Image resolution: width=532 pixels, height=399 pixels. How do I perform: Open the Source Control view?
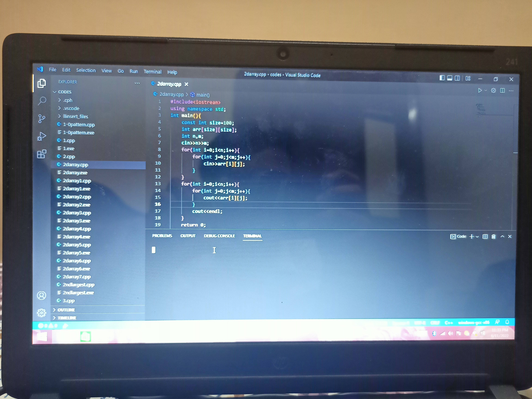[x=42, y=119]
